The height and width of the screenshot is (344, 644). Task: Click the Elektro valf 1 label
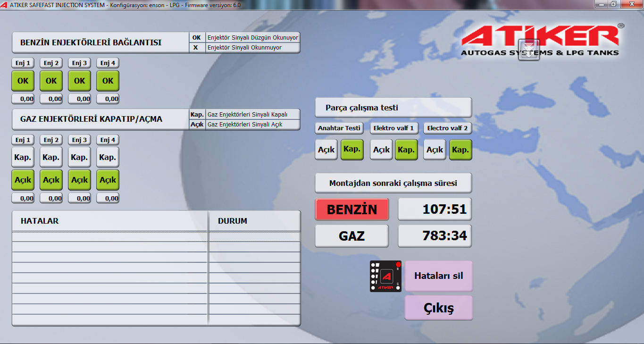393,128
